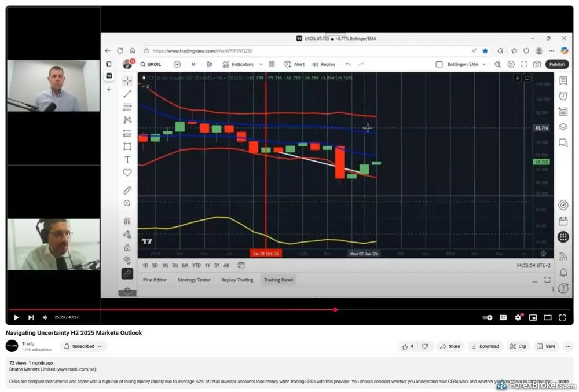Viewport: 579px width, 392px height.
Task: Select the 1D date range
Action: 145,265
